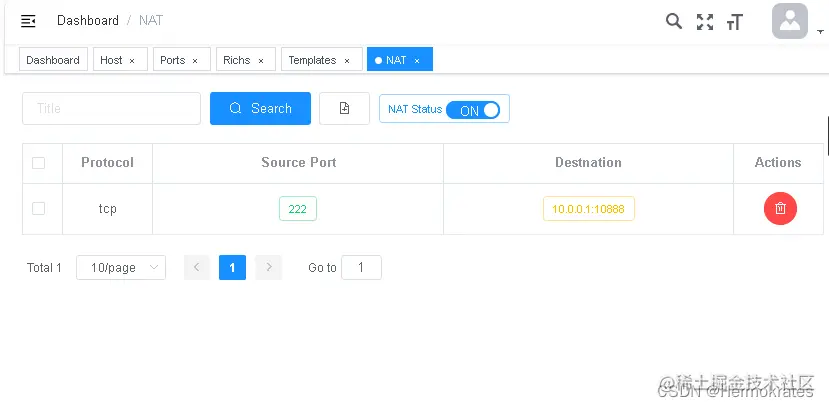Click the tcp protocol cell
This screenshot has width=829, height=407.
tap(107, 209)
